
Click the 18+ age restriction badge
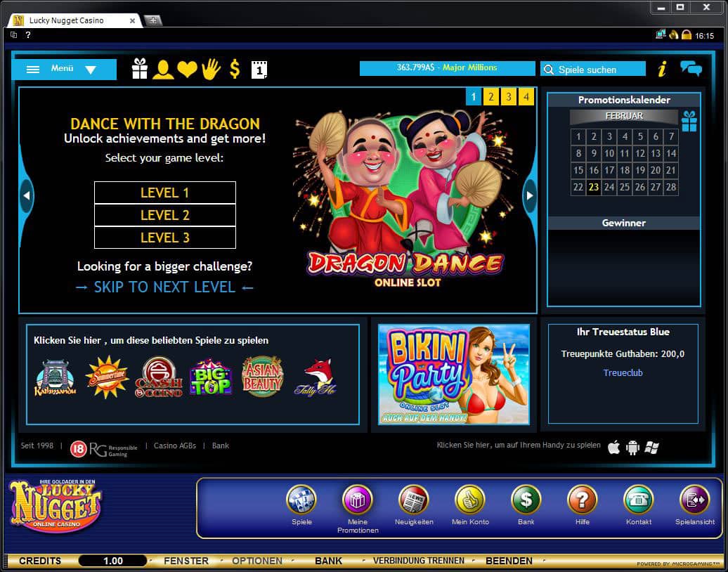pyautogui.click(x=79, y=449)
